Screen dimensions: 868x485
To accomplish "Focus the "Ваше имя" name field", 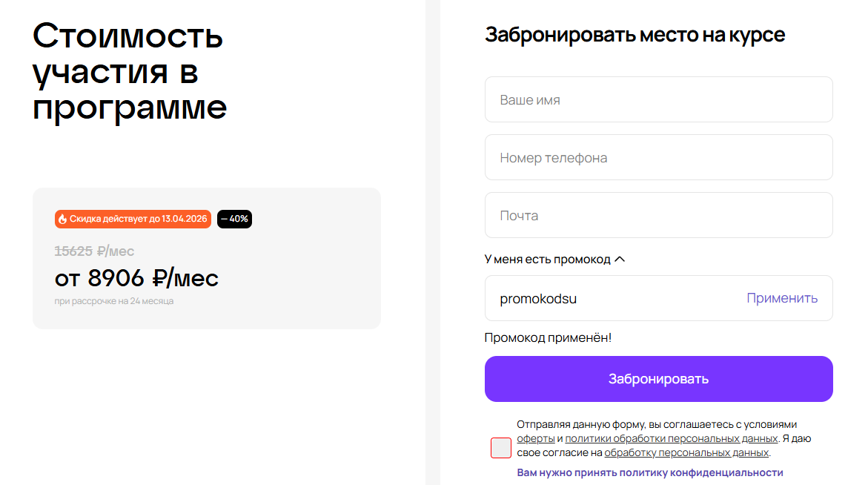I will [x=658, y=99].
